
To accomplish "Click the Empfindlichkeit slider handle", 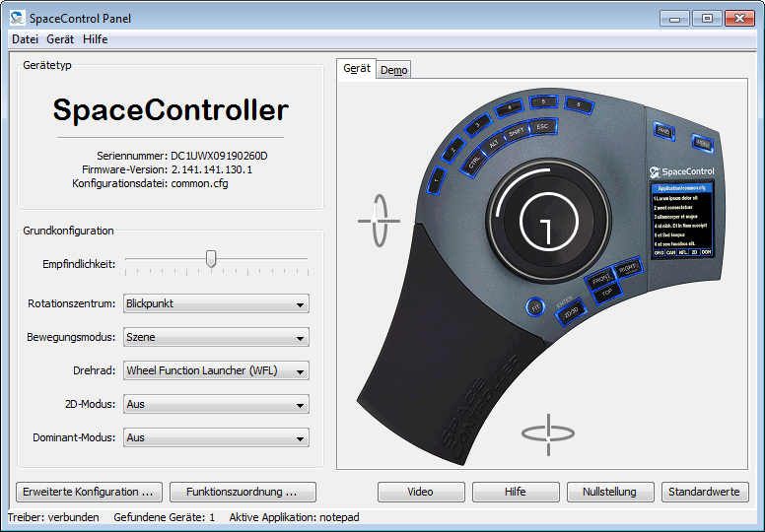I will coord(211,259).
